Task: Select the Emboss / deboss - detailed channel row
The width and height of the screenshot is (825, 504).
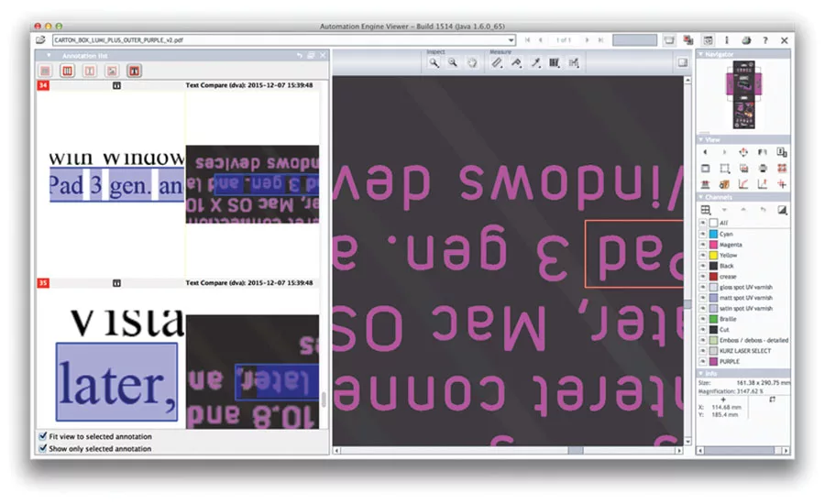Action: pos(744,340)
